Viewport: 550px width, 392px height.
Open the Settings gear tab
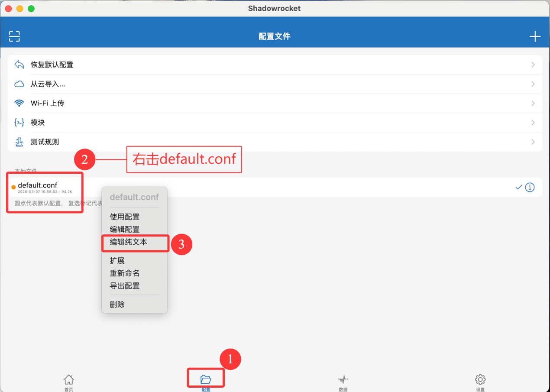(x=480, y=380)
